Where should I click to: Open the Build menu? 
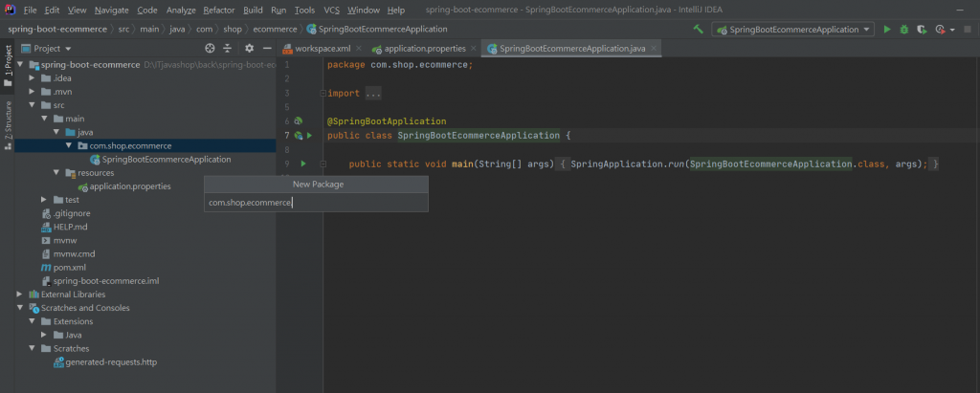(x=253, y=10)
